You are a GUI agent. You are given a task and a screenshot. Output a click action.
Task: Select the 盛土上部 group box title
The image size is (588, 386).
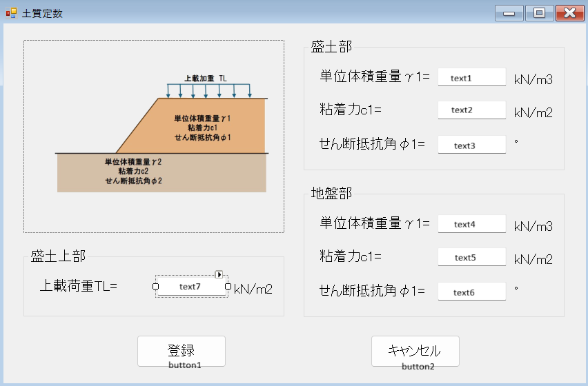pos(58,256)
